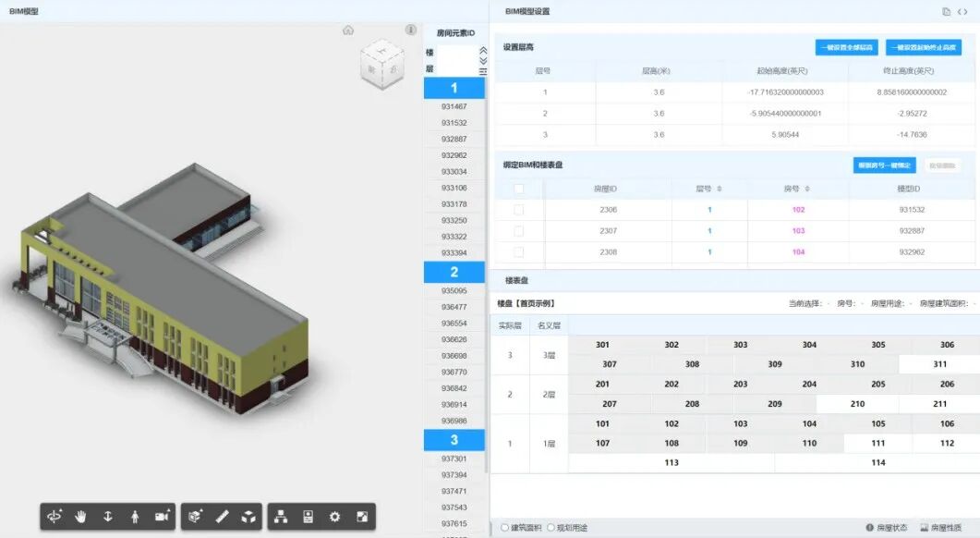The image size is (980, 538).
Task: Collapse floor group 1 in element list
Action: tap(454, 88)
